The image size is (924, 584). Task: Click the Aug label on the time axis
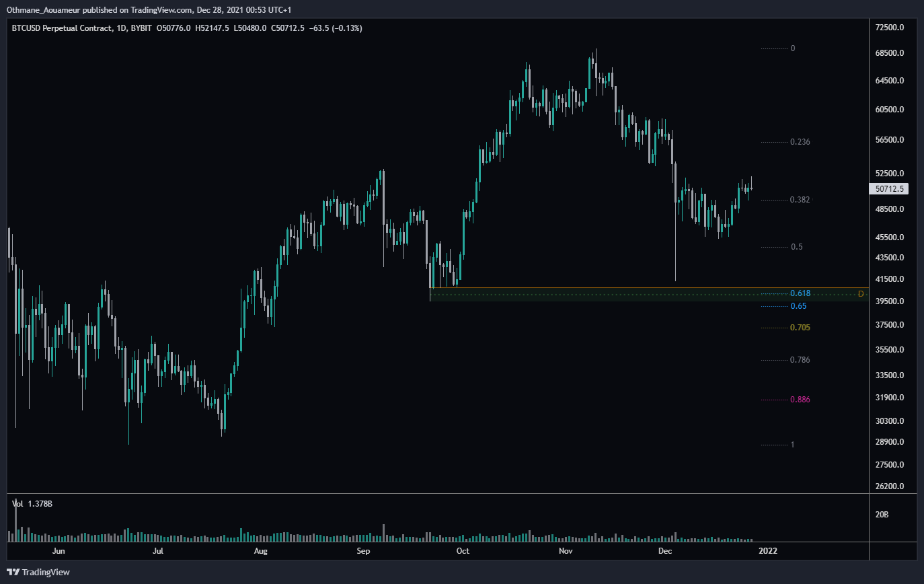pos(261,551)
